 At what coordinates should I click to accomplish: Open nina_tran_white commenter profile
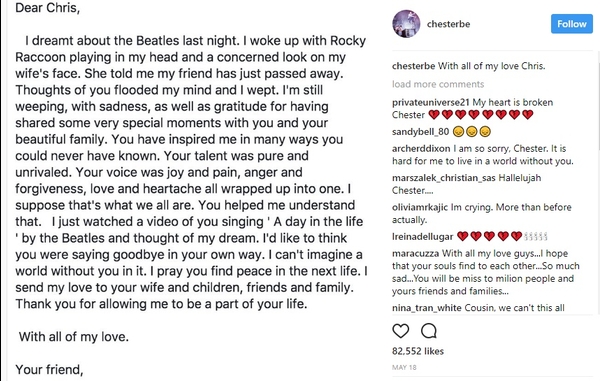(x=427, y=308)
